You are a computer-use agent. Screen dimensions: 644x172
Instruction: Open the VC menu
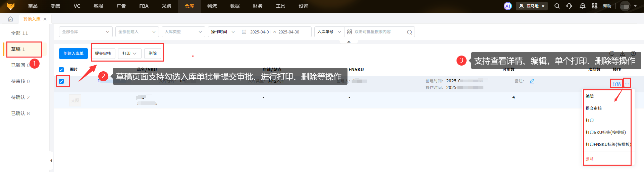tap(77, 6)
